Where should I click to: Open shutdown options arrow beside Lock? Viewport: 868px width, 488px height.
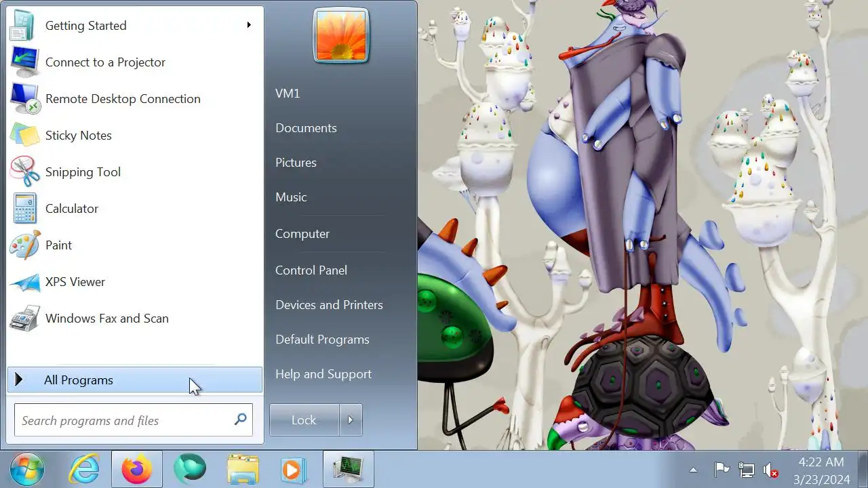(351, 420)
